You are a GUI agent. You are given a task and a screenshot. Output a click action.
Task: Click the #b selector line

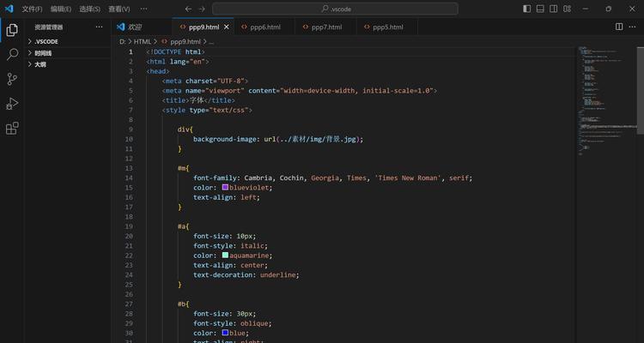point(183,304)
